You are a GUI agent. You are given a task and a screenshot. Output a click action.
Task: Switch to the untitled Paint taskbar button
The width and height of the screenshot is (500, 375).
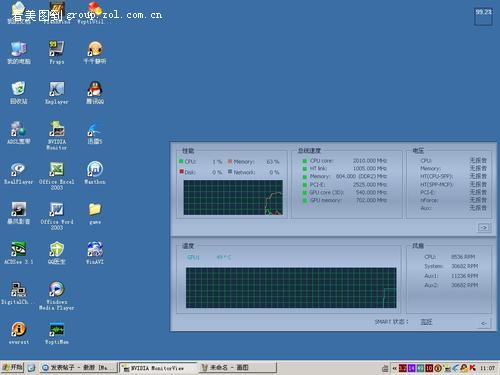[237, 368]
